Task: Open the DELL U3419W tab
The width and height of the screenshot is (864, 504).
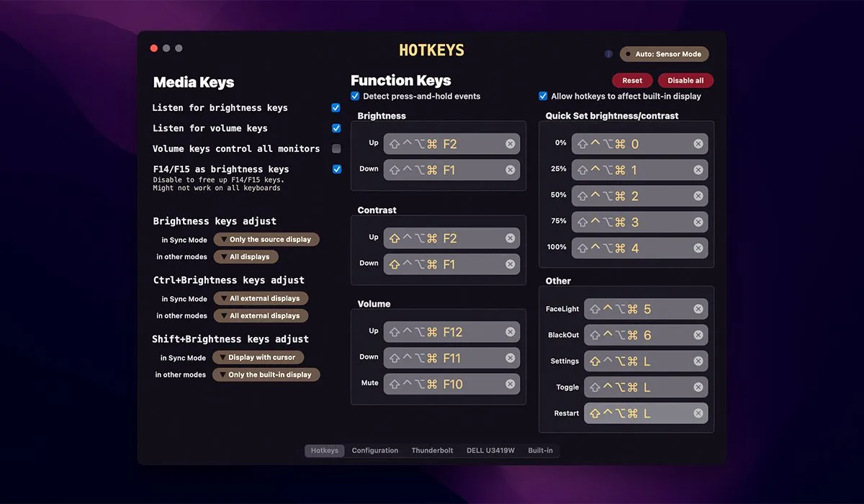Action: [490, 451]
